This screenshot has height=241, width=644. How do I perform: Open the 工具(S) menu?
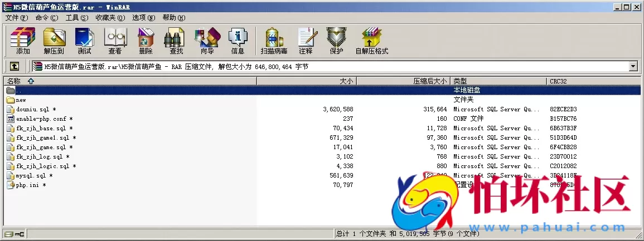(77, 18)
